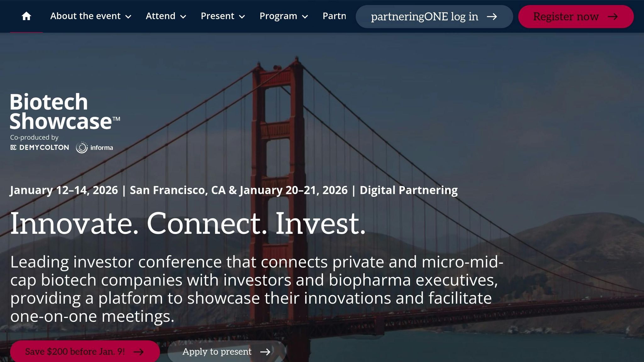Image resolution: width=644 pixels, height=362 pixels.
Task: Click the informa circular logo icon
Action: [x=82, y=147]
